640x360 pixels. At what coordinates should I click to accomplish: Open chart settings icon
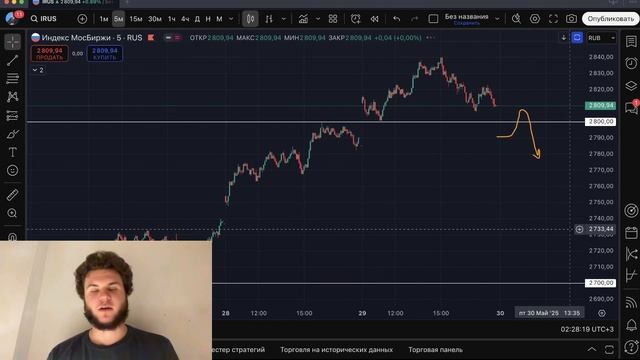click(x=535, y=19)
